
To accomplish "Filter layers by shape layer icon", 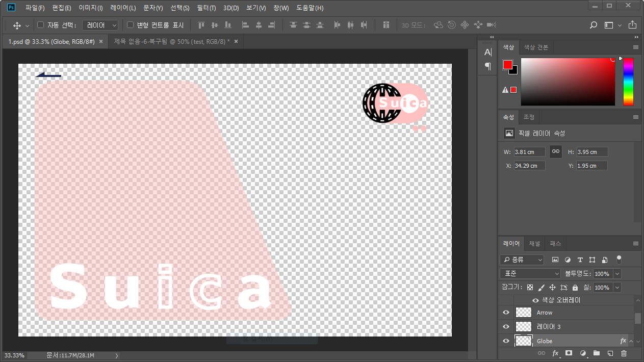I will click(592, 260).
